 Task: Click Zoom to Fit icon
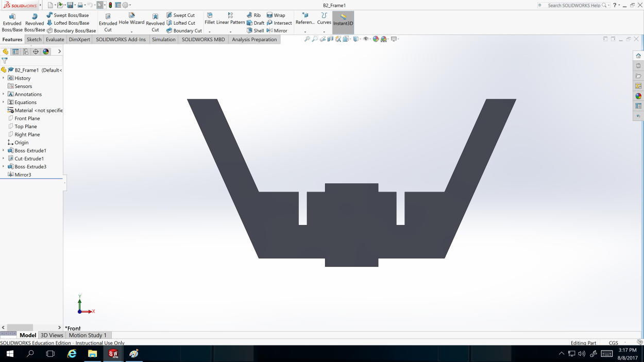point(307,39)
